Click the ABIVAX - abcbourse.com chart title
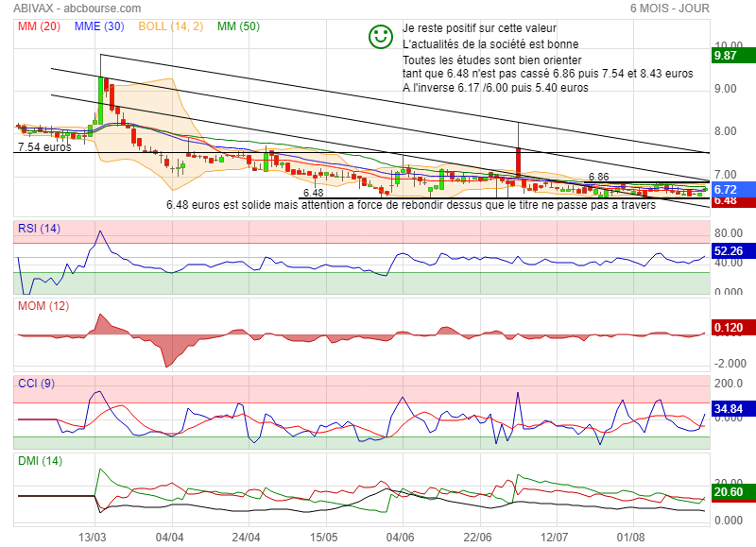The image size is (756, 547). tap(77, 9)
